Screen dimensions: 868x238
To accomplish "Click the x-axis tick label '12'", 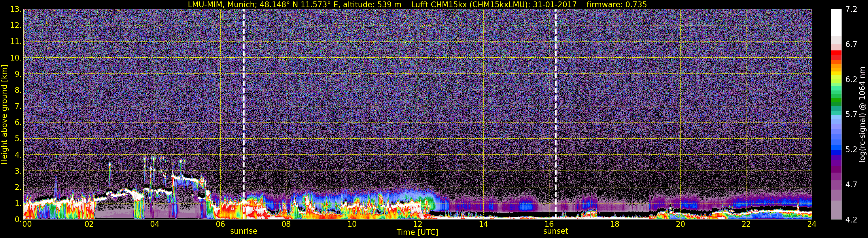I will pos(417,224).
